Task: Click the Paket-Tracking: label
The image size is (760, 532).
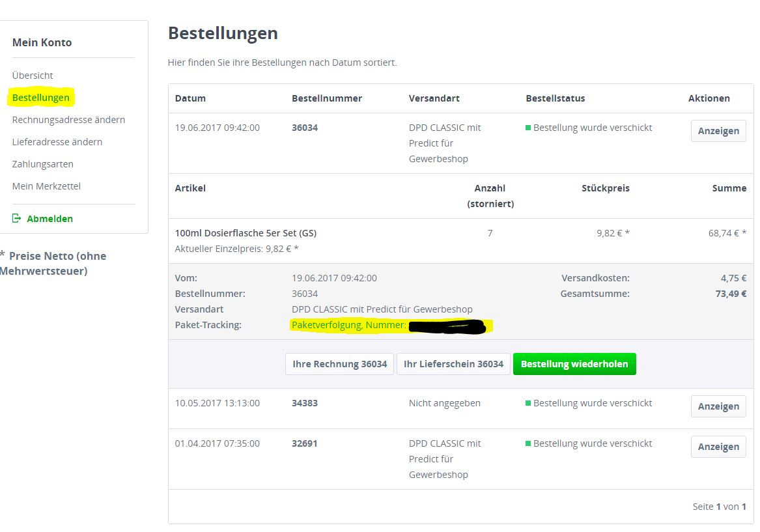Action: tap(208, 325)
